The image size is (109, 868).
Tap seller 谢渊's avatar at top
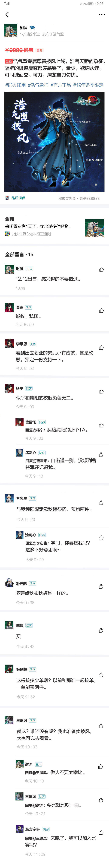(11, 31)
